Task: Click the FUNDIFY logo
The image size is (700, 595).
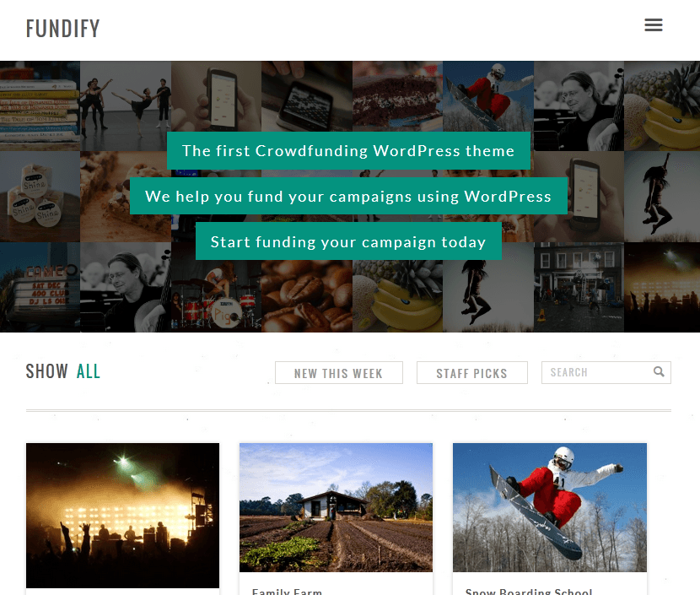Action: point(63,29)
